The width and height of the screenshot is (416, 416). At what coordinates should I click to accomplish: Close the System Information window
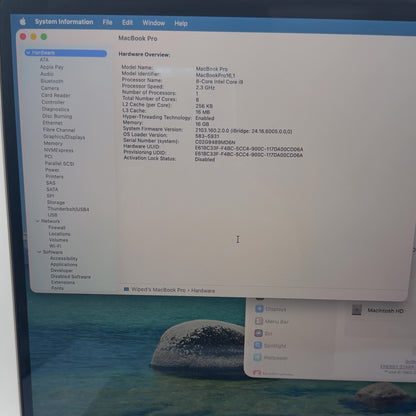tap(23, 36)
